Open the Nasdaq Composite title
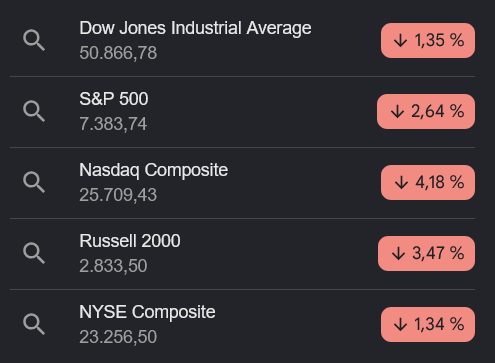495x363 pixels. click(153, 170)
